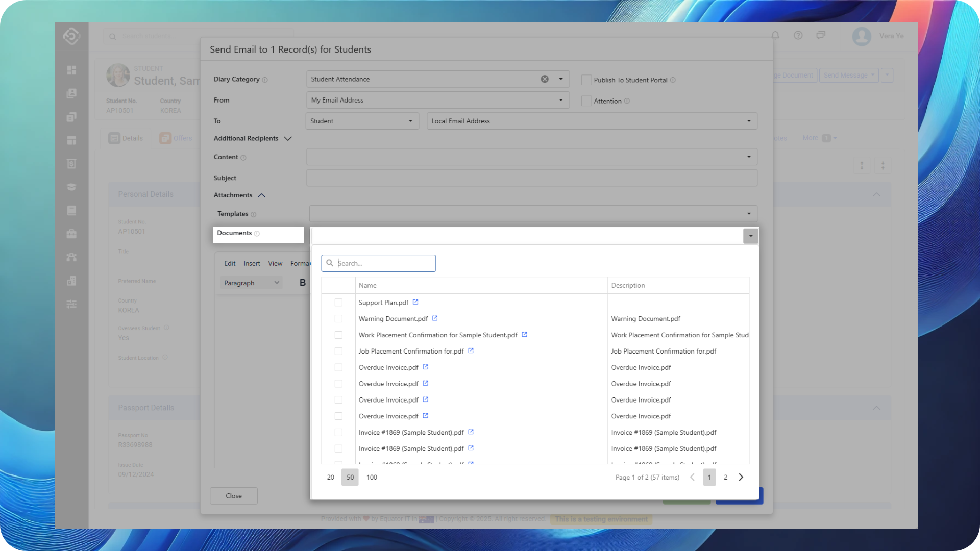Open the From email address dropdown
The height and width of the screenshot is (551, 980).
[x=561, y=100]
